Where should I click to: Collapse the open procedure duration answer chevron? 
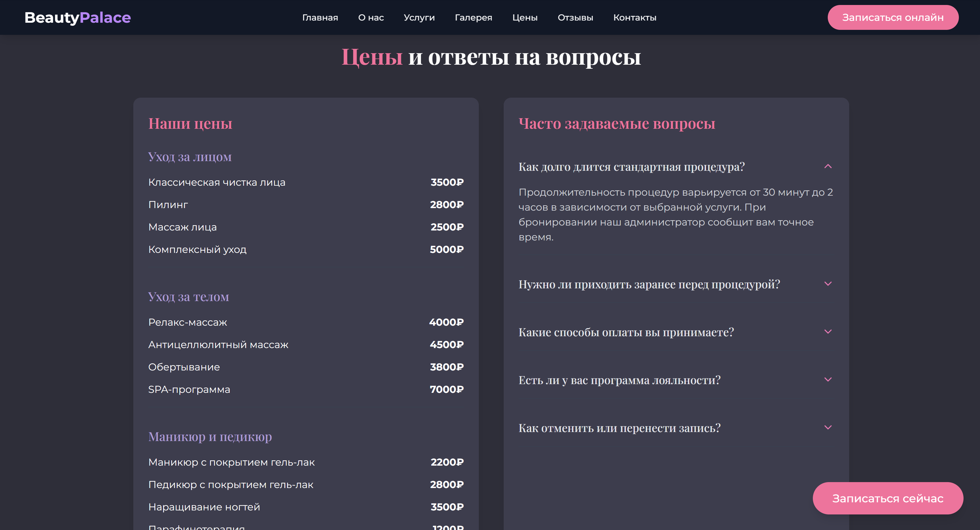(828, 166)
